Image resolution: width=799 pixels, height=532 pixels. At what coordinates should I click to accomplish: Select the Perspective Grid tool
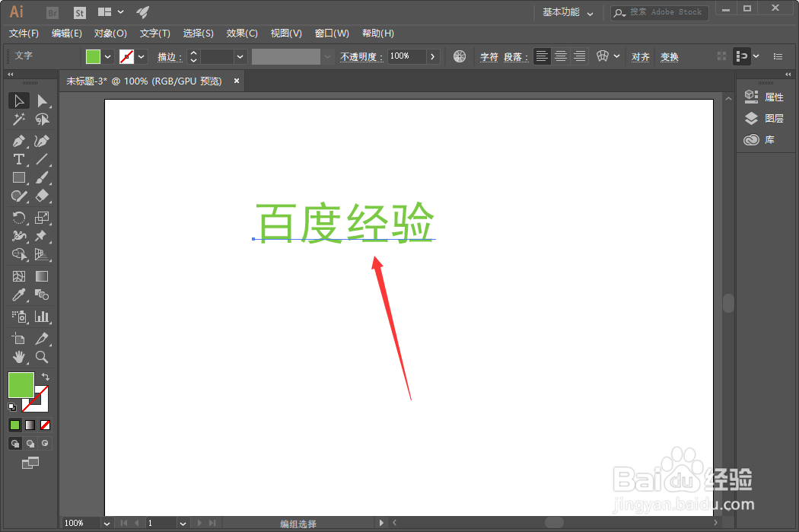pos(42,254)
